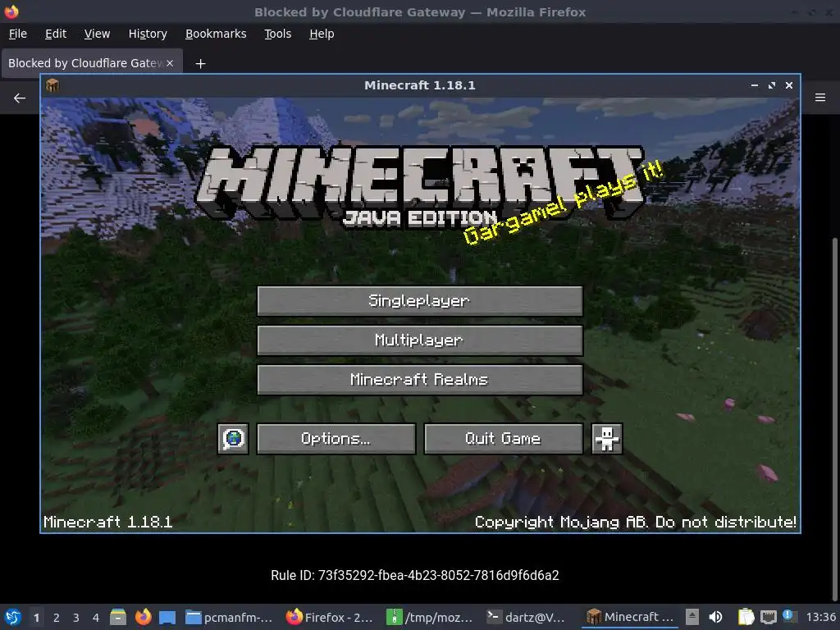Switch to workspace 3
This screenshot has height=630, width=840.
click(x=76, y=618)
